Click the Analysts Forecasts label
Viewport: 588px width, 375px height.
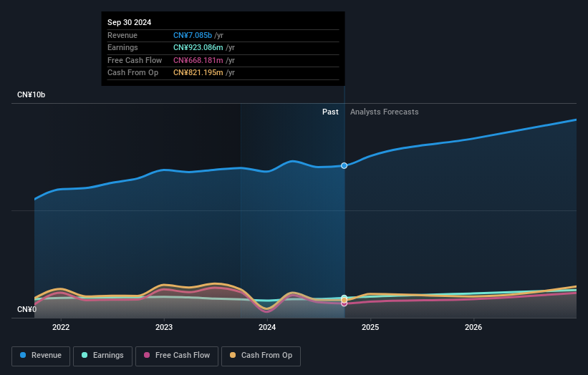385,112
